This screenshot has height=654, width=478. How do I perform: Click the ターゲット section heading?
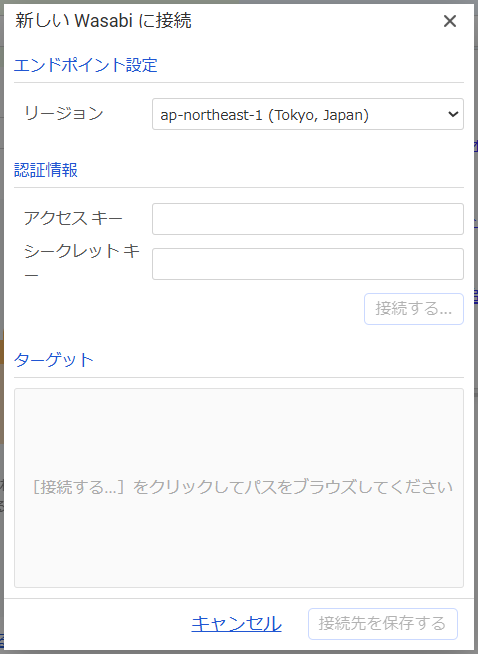[x=54, y=360]
